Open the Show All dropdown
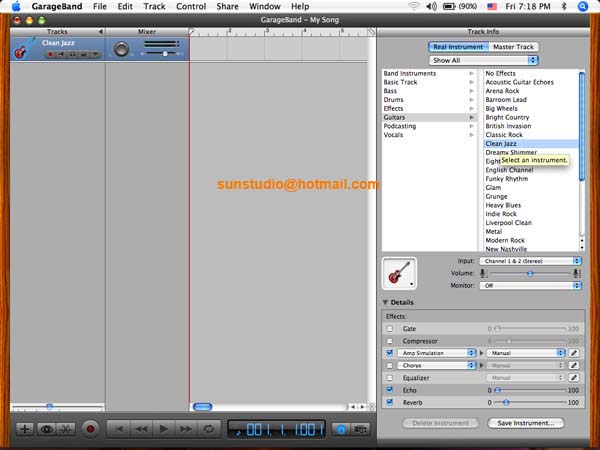600x450 pixels. 483,60
